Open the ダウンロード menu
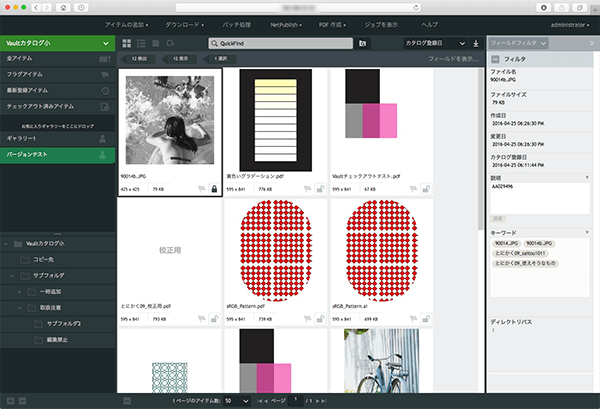The width and height of the screenshot is (600, 409). [184, 25]
